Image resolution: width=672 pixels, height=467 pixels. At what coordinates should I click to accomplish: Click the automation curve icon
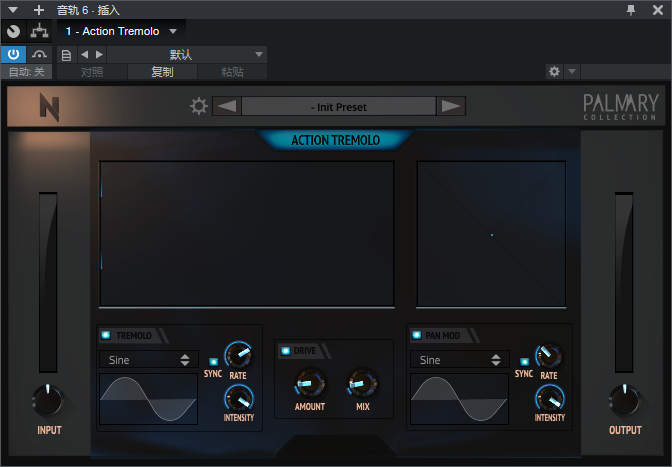[39, 54]
